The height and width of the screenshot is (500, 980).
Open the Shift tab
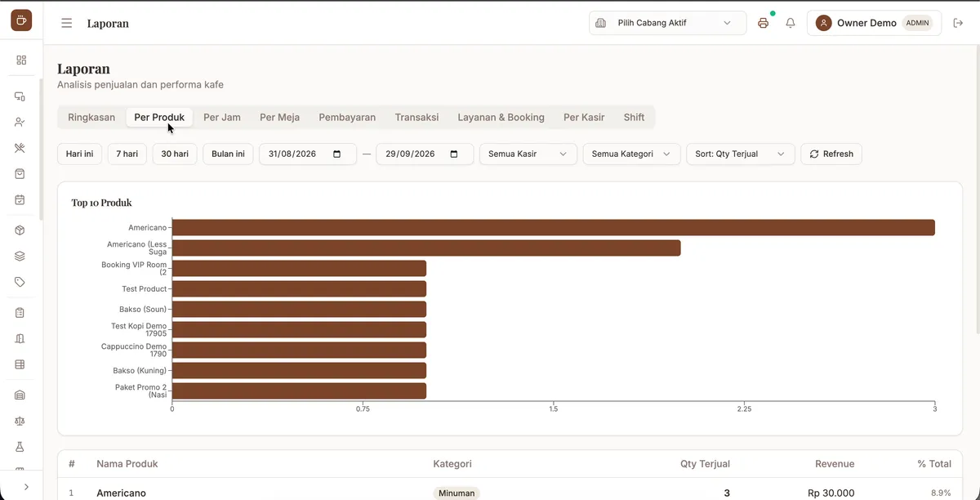tap(635, 117)
